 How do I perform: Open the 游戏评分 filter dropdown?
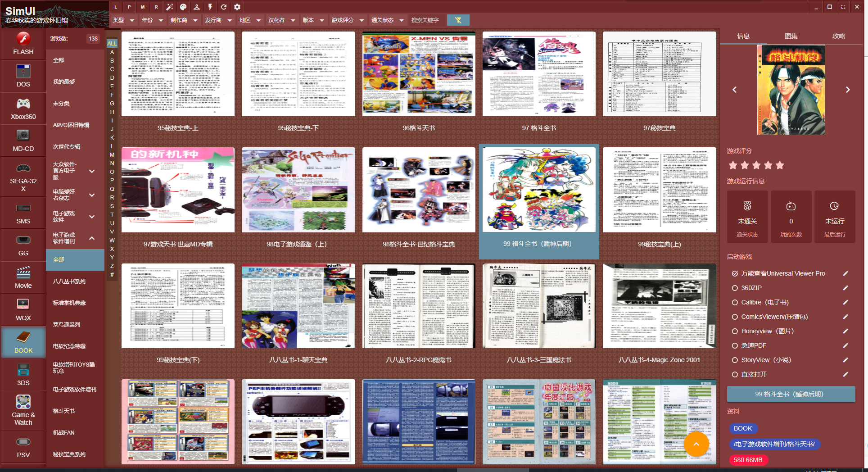(348, 20)
